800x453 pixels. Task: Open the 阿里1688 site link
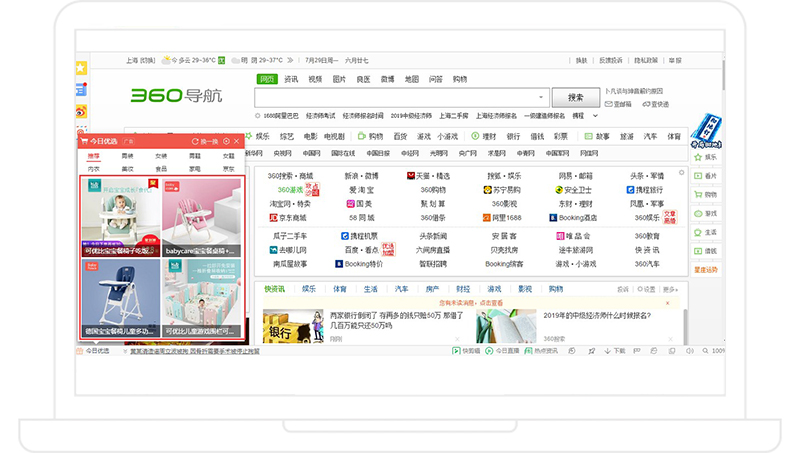click(502, 218)
